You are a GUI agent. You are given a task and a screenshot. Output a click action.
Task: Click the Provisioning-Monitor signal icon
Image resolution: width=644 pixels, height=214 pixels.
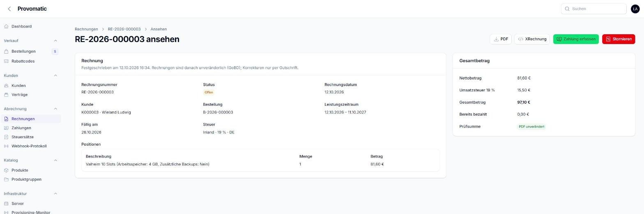pyautogui.click(x=6, y=212)
